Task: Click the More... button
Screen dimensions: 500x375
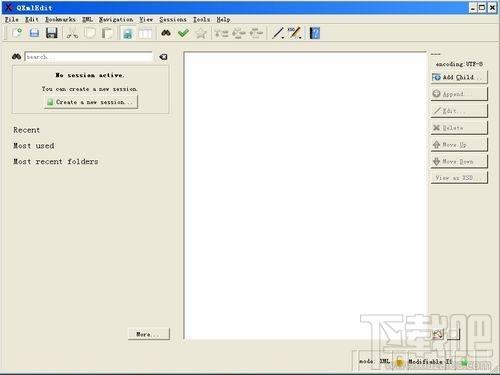Action: (149, 334)
